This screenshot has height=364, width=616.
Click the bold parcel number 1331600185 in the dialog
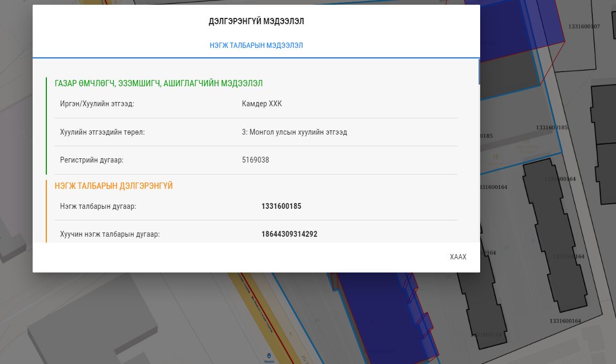click(281, 206)
